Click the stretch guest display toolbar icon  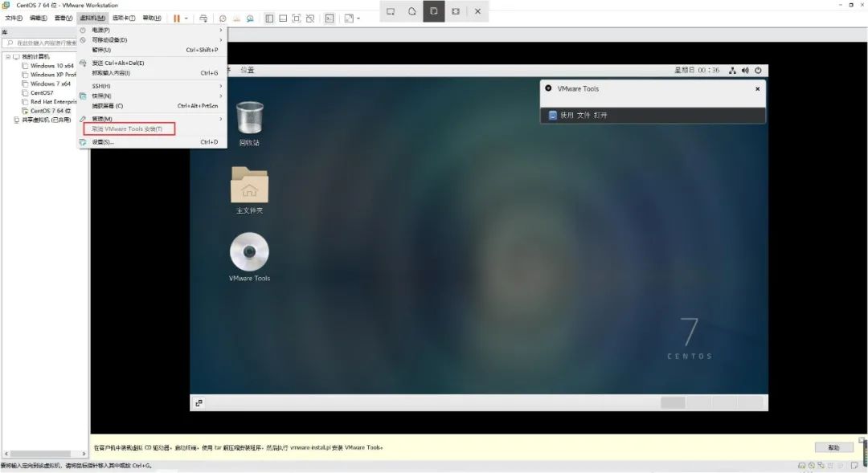tap(349, 18)
